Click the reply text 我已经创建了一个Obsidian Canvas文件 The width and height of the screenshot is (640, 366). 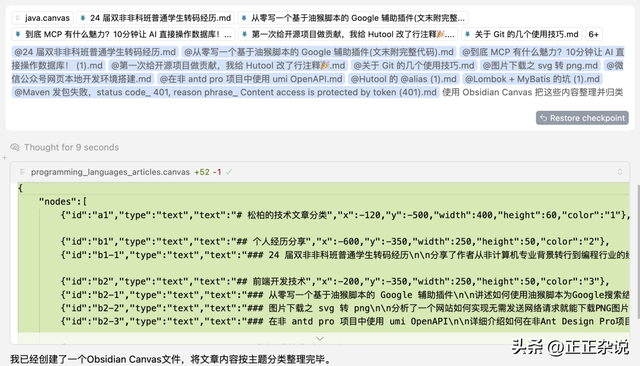[x=170, y=359]
